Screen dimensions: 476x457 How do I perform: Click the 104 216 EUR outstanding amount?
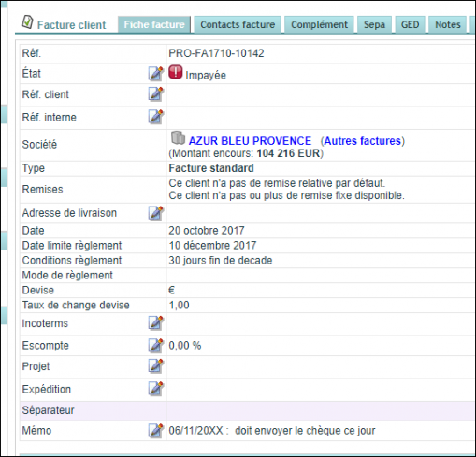(x=288, y=153)
